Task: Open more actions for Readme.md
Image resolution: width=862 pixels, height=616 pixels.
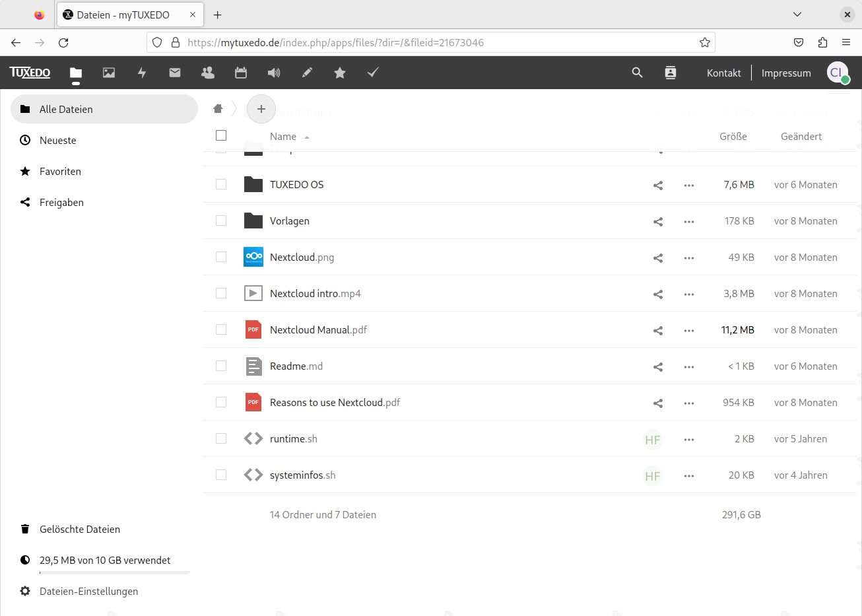Action: point(689,367)
